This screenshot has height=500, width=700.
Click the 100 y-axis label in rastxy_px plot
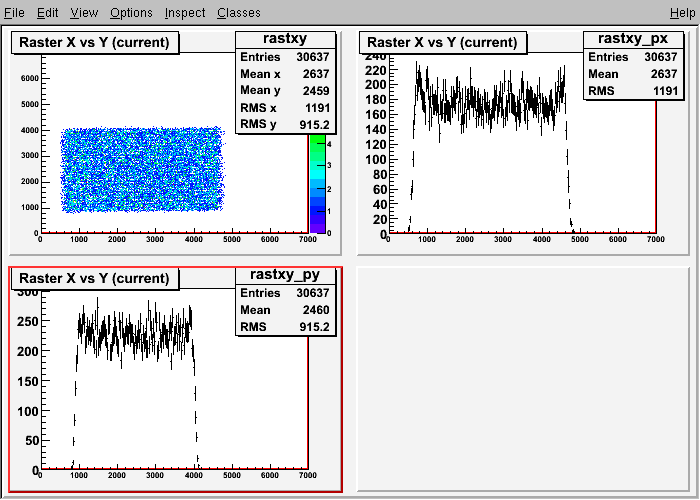point(375,159)
